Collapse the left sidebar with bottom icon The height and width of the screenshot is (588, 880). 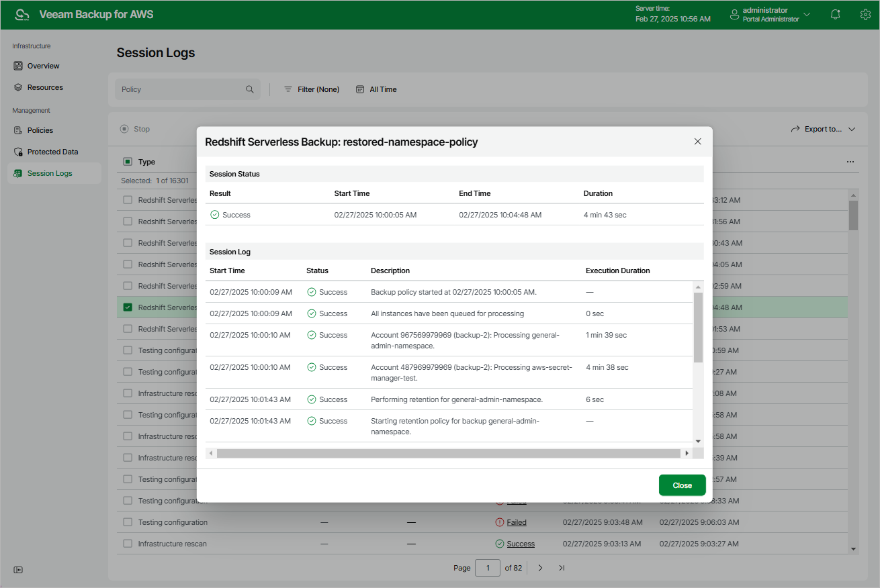click(18, 570)
